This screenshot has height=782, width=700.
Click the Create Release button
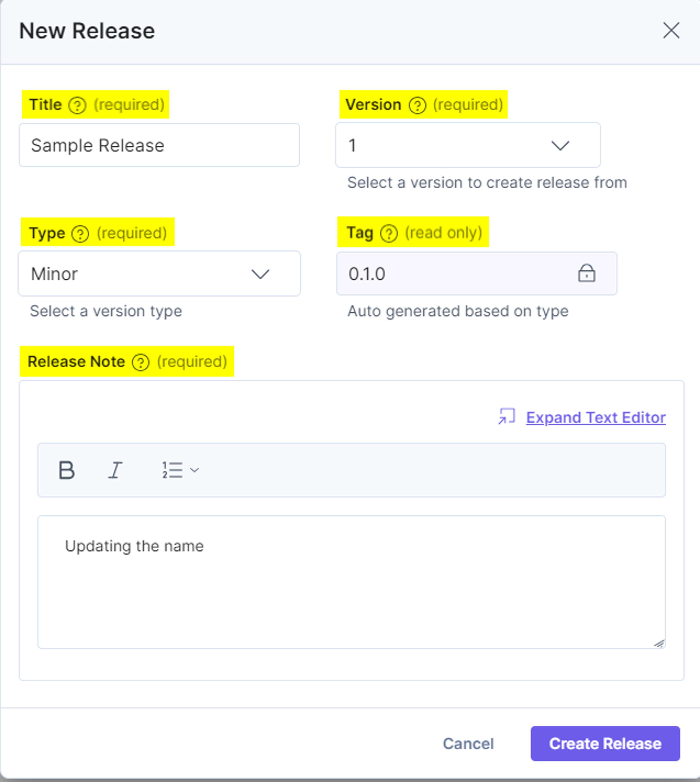tap(605, 744)
